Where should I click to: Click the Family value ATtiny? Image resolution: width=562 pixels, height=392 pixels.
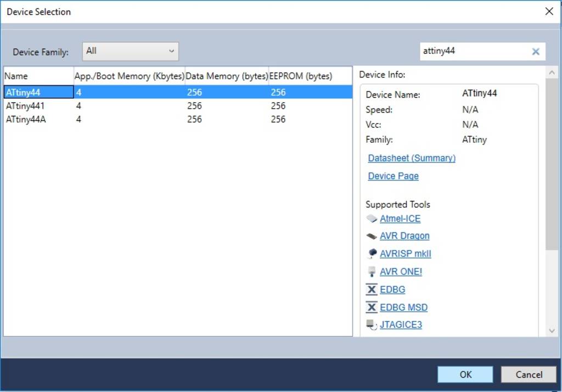click(x=474, y=139)
